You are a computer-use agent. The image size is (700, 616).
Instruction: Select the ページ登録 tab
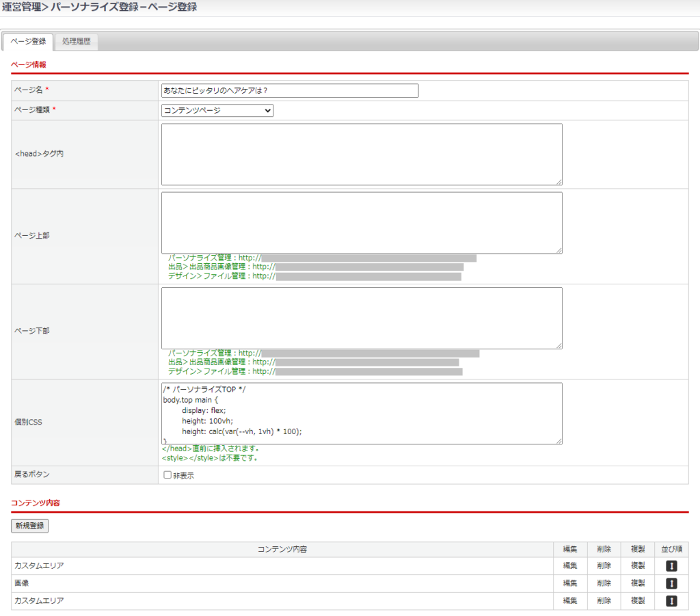click(x=28, y=42)
